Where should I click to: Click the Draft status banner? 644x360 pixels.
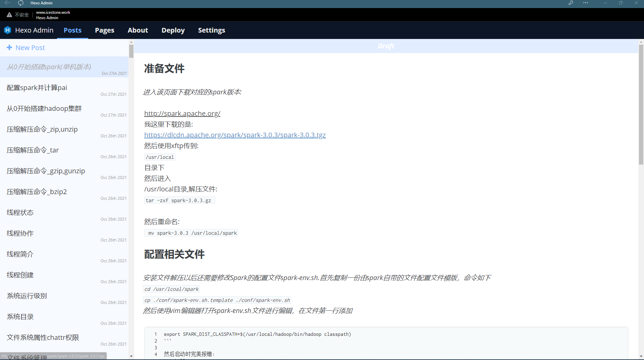(x=386, y=46)
